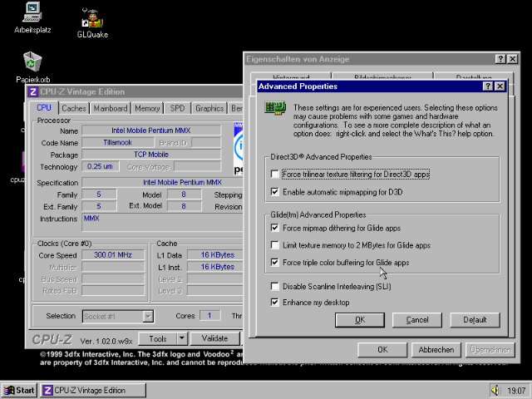Click the Ext. Model value field

click(185, 206)
